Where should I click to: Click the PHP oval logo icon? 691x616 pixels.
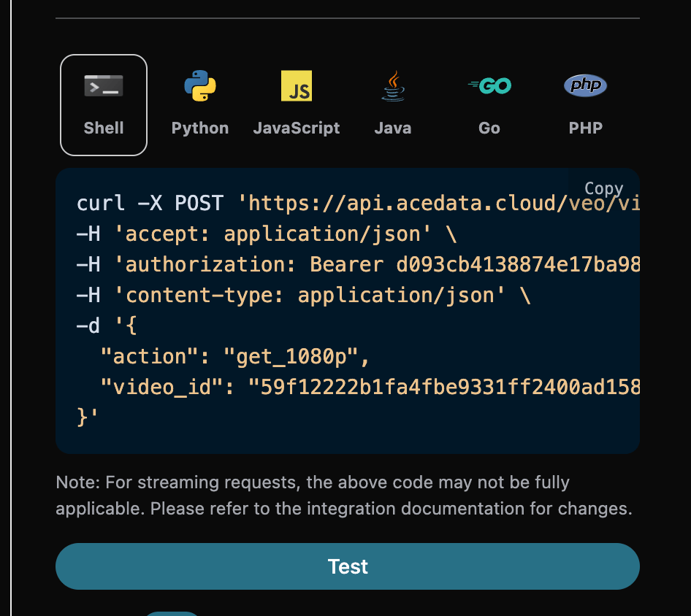[x=586, y=85]
